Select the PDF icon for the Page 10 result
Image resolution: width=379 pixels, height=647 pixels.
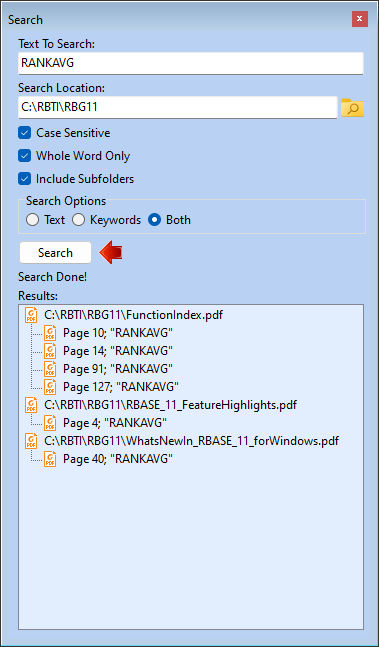[x=50, y=333]
